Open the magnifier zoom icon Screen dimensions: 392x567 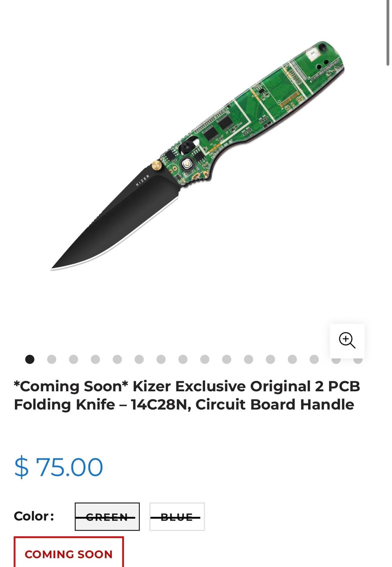click(x=347, y=340)
